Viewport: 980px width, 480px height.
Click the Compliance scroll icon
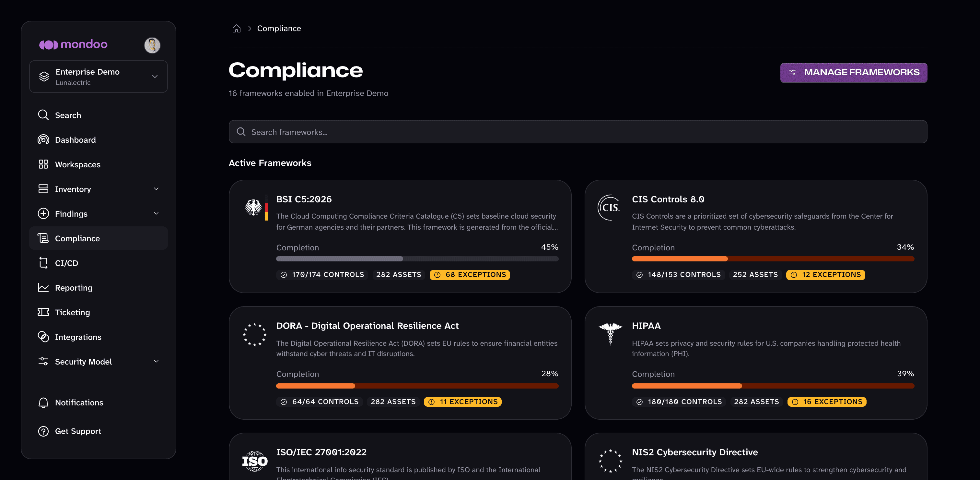(x=43, y=238)
